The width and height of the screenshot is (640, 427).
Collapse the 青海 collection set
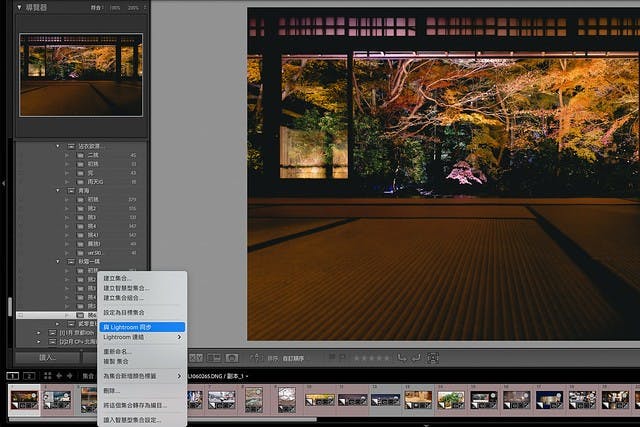pyautogui.click(x=59, y=190)
